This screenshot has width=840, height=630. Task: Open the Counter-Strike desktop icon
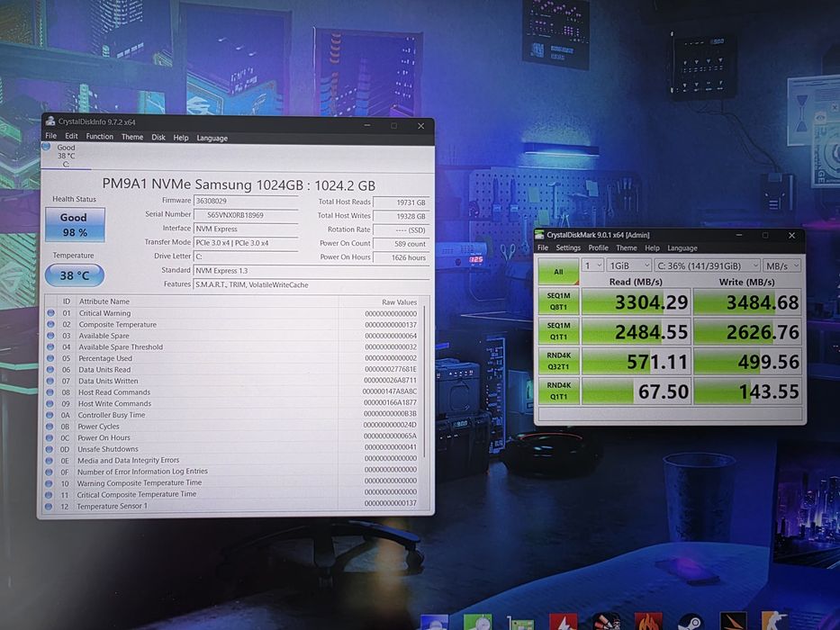(774, 621)
